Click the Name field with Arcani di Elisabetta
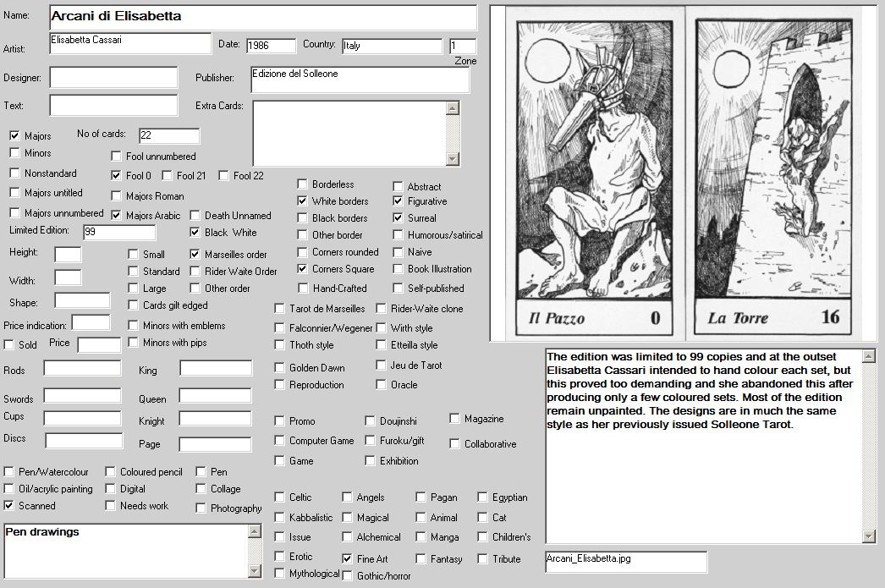The height and width of the screenshot is (588, 885). click(263, 17)
